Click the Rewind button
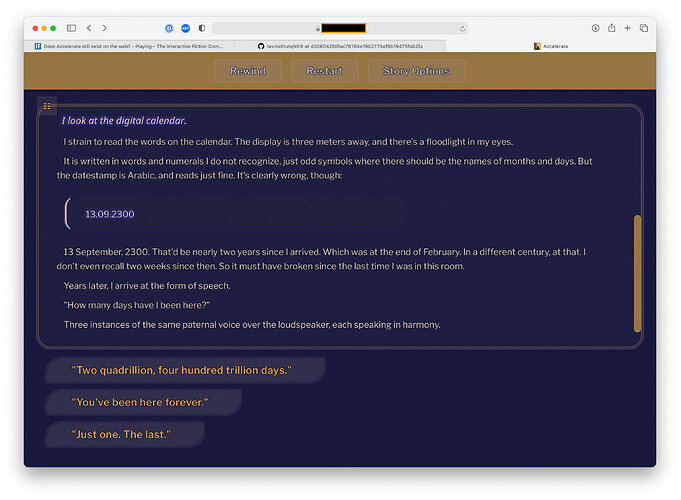Viewport: 681px width, 500px height. pos(248,71)
